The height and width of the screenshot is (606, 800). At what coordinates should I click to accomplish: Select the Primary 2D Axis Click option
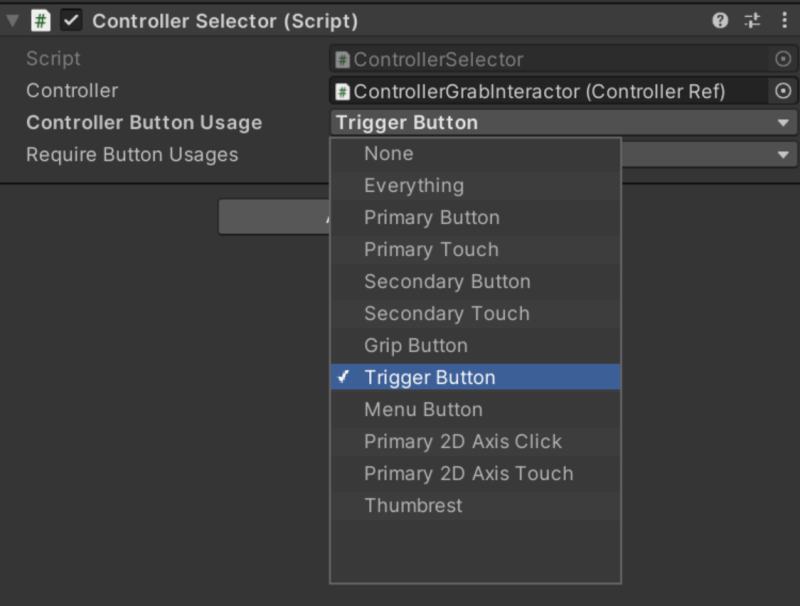pos(463,442)
